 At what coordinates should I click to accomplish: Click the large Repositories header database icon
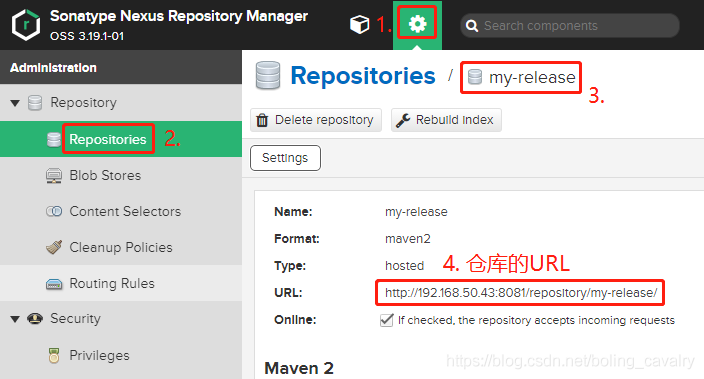click(268, 75)
